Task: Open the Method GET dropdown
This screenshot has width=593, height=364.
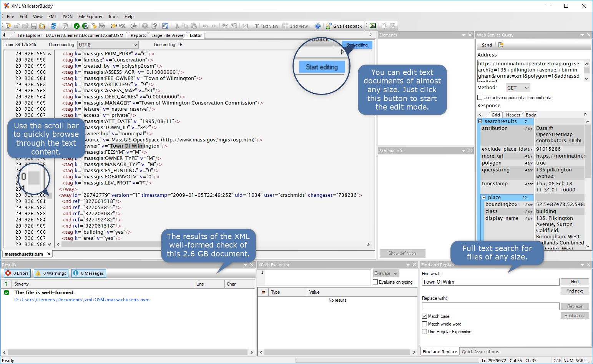Action: coord(518,88)
